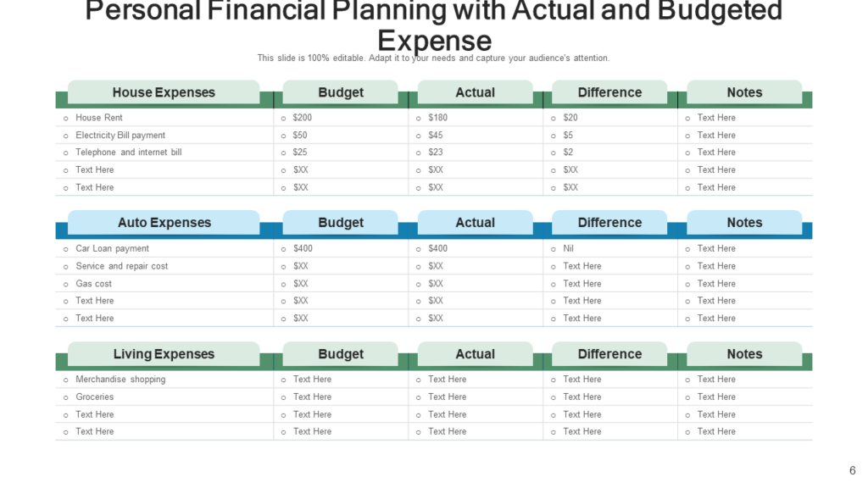Select Merchandise shopping entry
The image size is (868, 488).
click(x=120, y=380)
